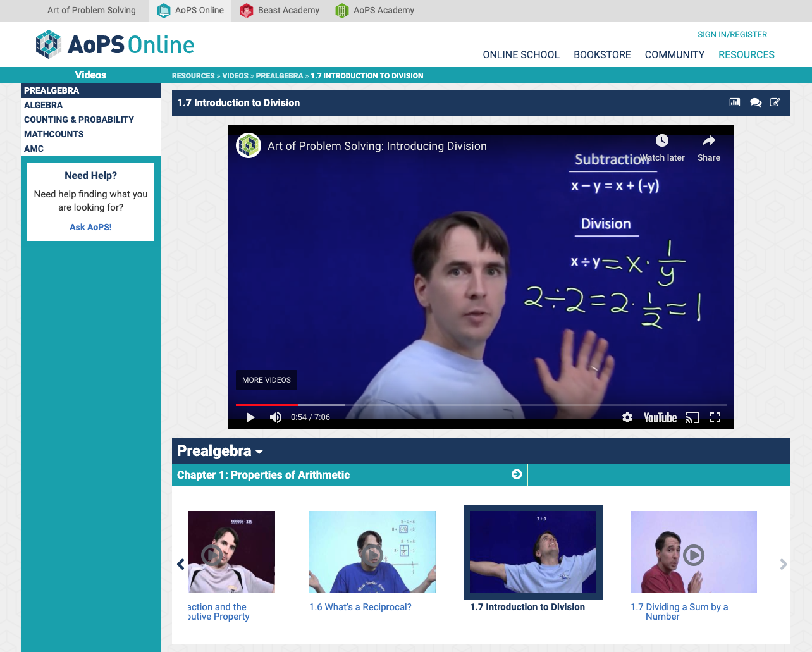Open the Prealgebra course dropdown
812x652 pixels.
pos(220,451)
